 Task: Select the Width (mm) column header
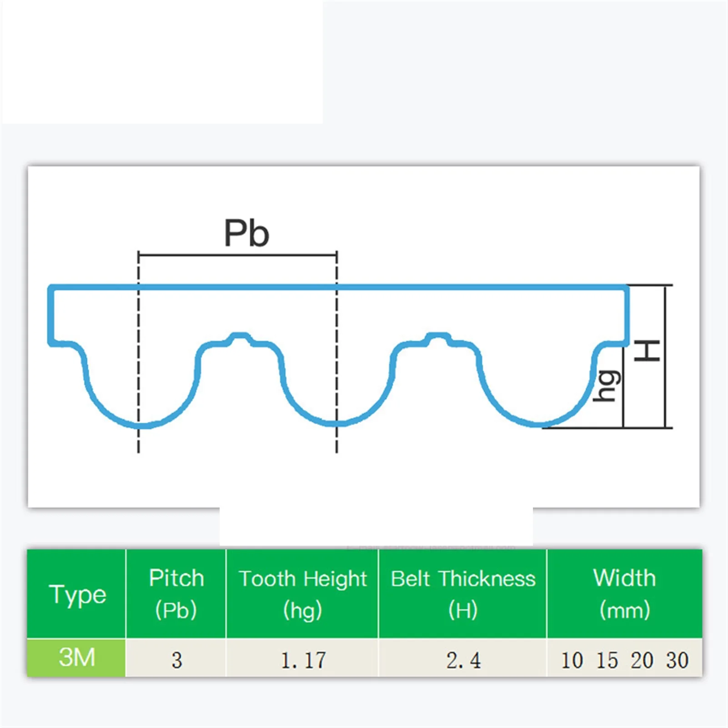624,593
